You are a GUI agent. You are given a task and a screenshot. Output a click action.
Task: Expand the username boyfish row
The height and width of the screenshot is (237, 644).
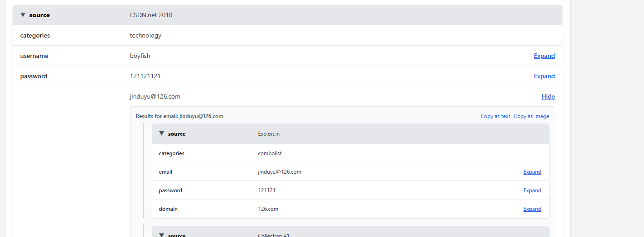click(x=544, y=56)
